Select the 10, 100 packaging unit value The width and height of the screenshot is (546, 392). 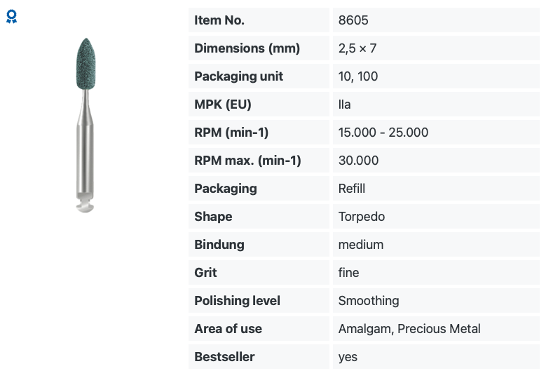[358, 76]
